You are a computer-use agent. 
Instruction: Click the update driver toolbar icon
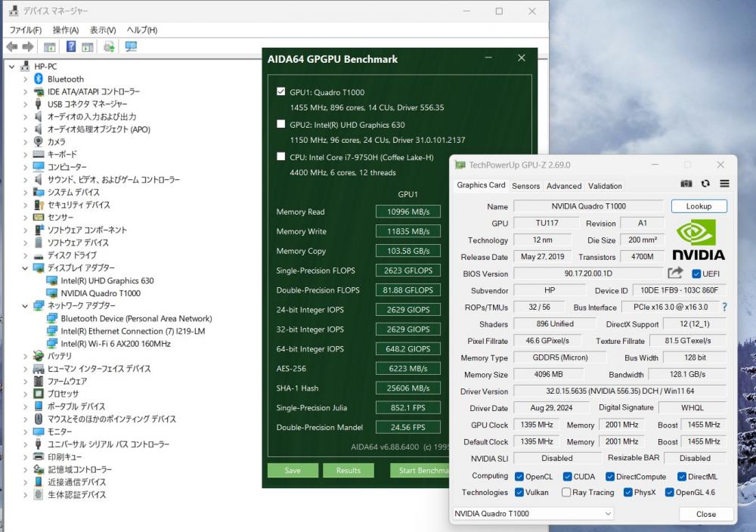pos(109,47)
